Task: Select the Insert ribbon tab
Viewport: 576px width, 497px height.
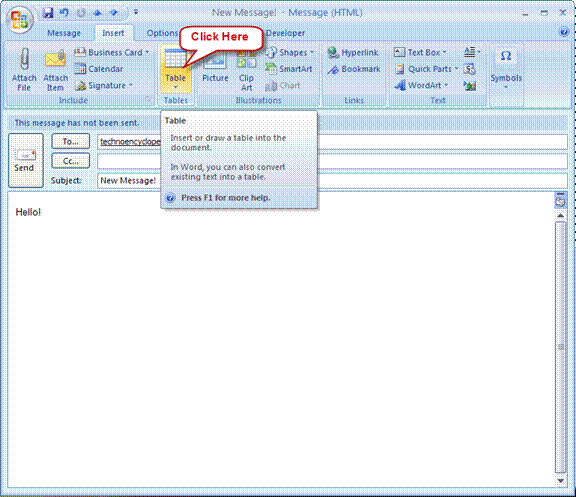Action: tap(113, 33)
